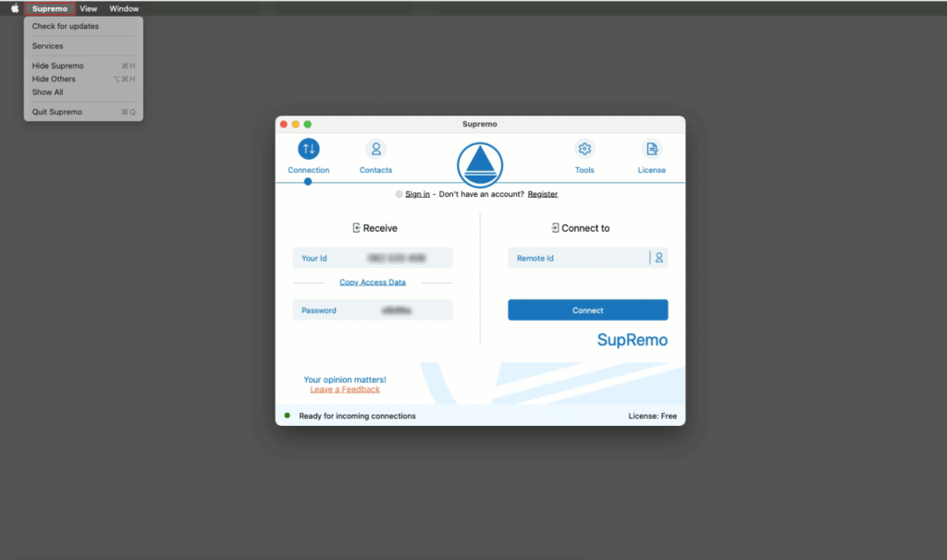Image resolution: width=947 pixels, height=560 pixels.
Task: Select Check for updates menu entry
Action: [x=66, y=26]
